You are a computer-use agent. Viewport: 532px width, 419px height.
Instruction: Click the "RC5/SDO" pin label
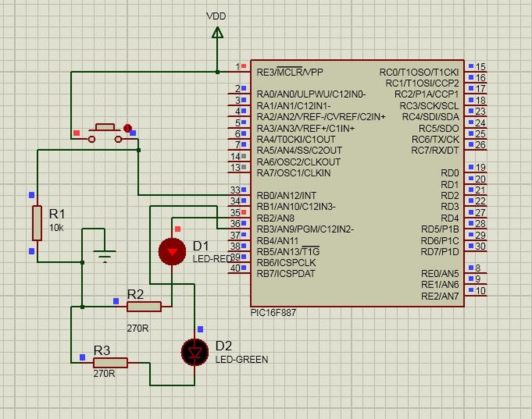[x=439, y=128]
